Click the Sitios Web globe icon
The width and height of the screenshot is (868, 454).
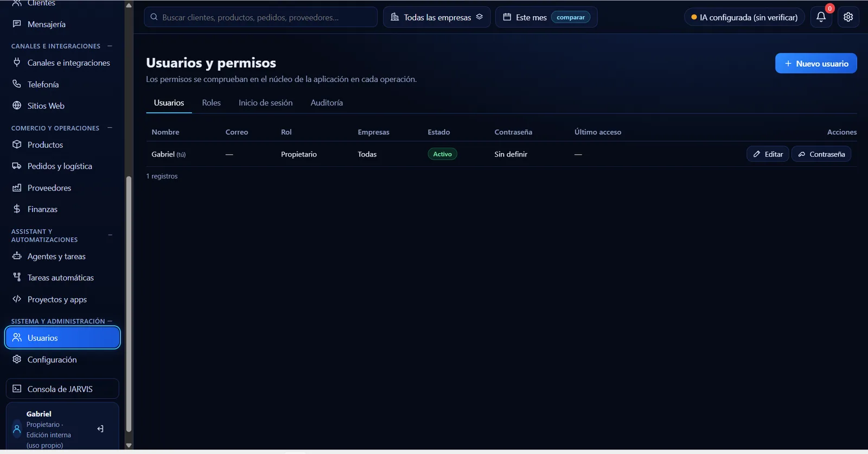tap(17, 105)
